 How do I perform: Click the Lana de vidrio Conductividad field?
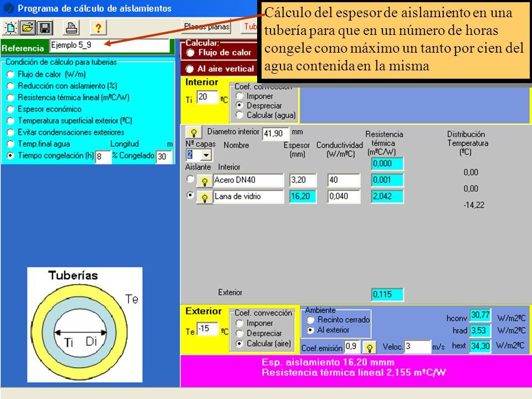[344, 196]
